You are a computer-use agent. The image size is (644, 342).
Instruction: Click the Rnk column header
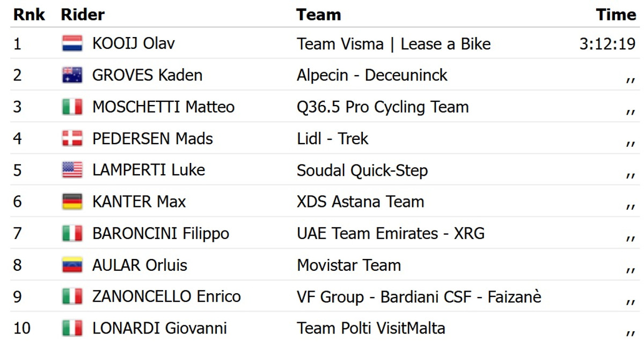[x=29, y=14]
